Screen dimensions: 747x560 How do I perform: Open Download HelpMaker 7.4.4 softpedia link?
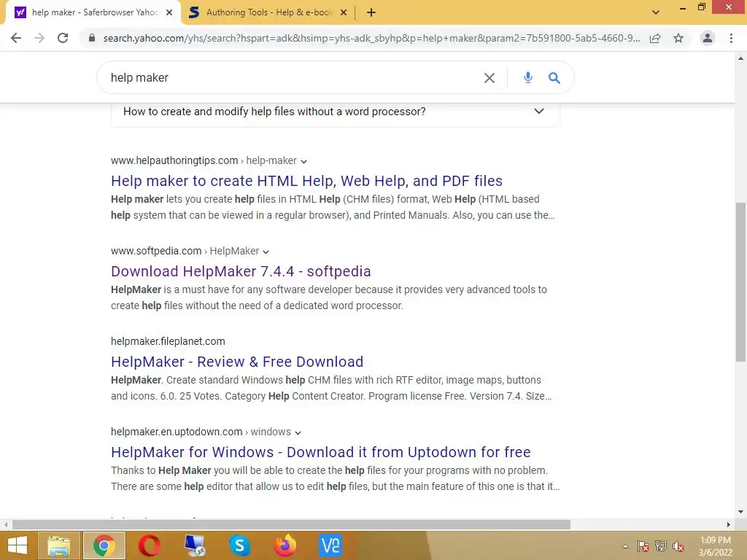pos(241,271)
